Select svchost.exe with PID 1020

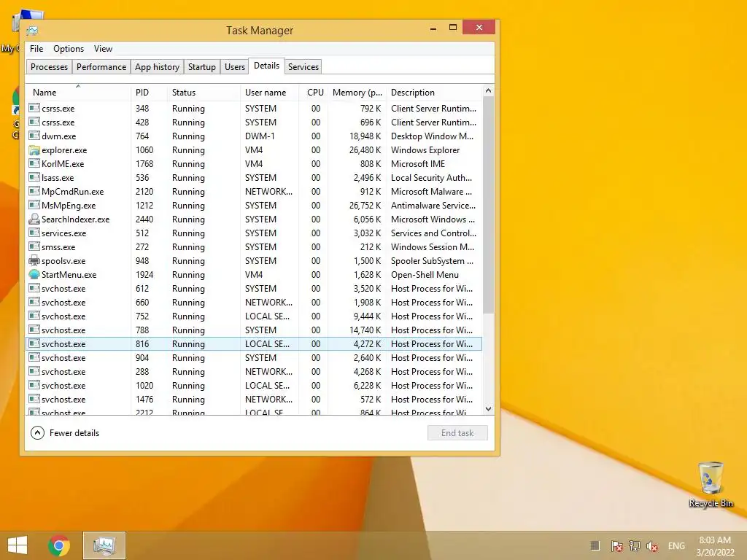[x=254, y=385]
